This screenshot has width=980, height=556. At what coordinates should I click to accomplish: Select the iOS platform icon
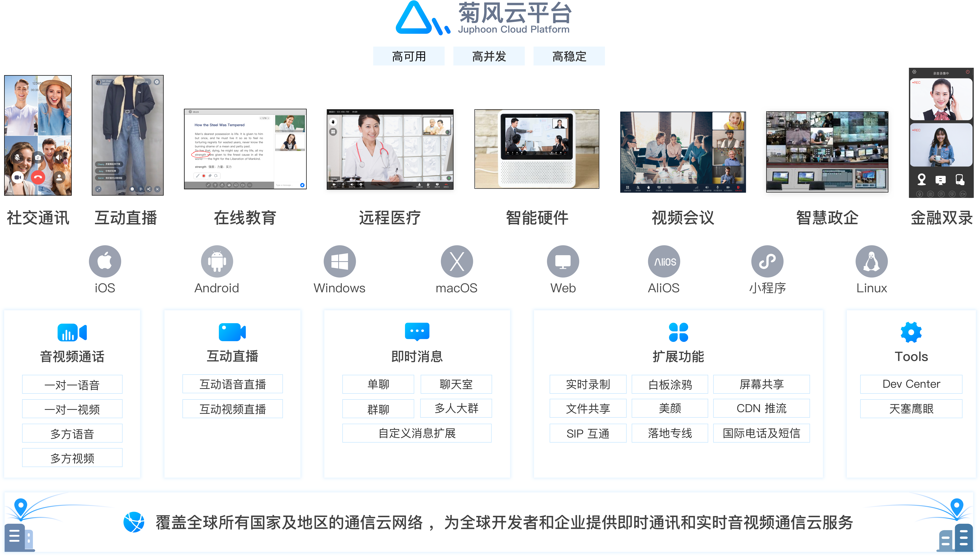(x=105, y=261)
